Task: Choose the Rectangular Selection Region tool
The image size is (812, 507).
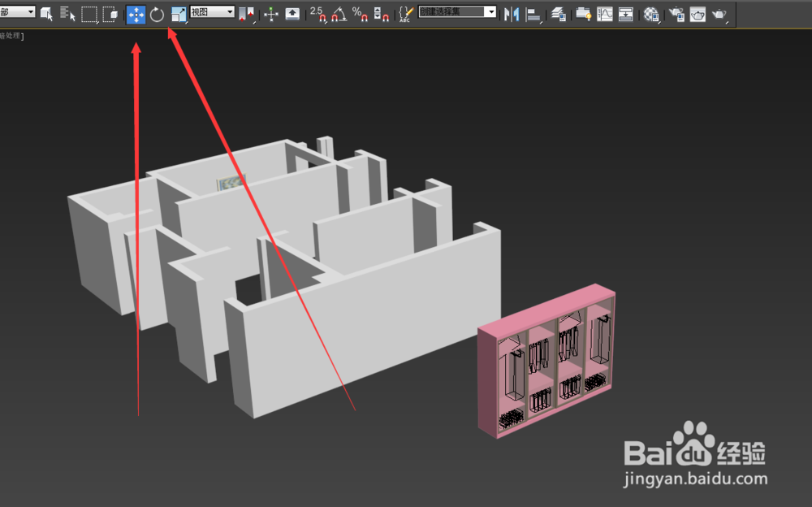Action: click(x=89, y=14)
